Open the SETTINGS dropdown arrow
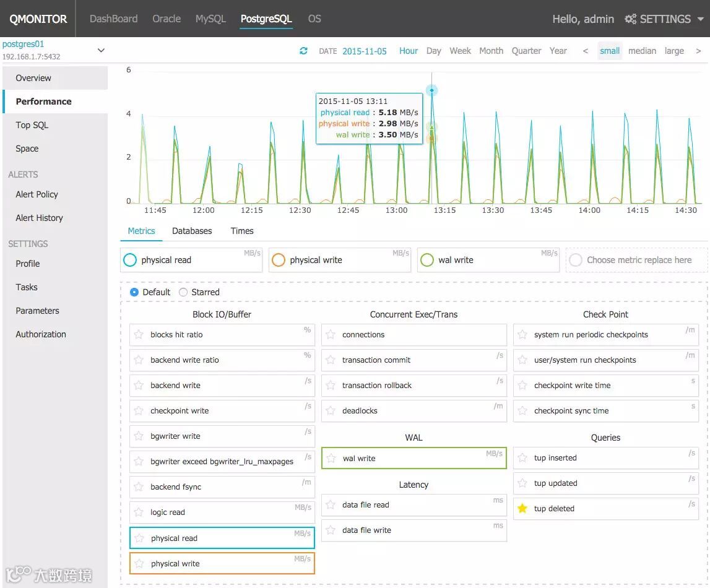Image resolution: width=710 pixels, height=588 pixels. (x=700, y=19)
